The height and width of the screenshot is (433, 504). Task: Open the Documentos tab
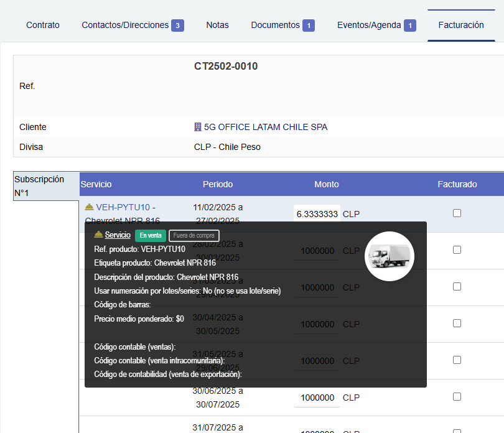tap(275, 26)
